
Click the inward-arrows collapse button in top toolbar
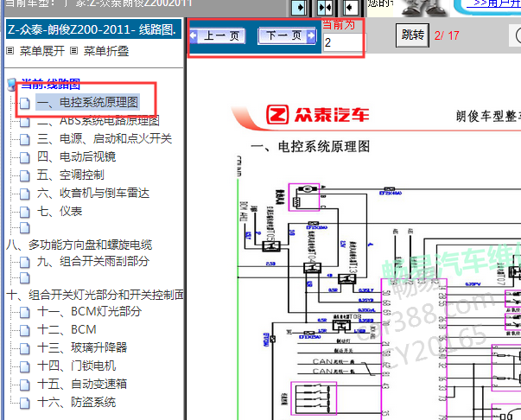tap(325, 7)
